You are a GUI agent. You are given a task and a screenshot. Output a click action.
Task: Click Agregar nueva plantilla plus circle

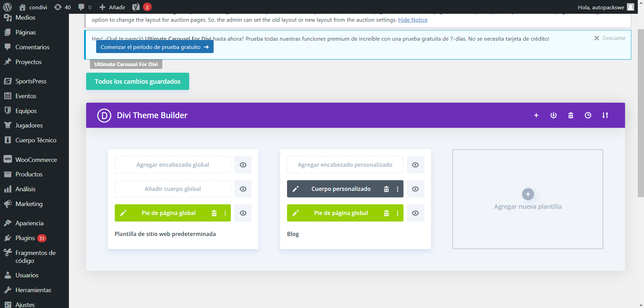coord(528,194)
